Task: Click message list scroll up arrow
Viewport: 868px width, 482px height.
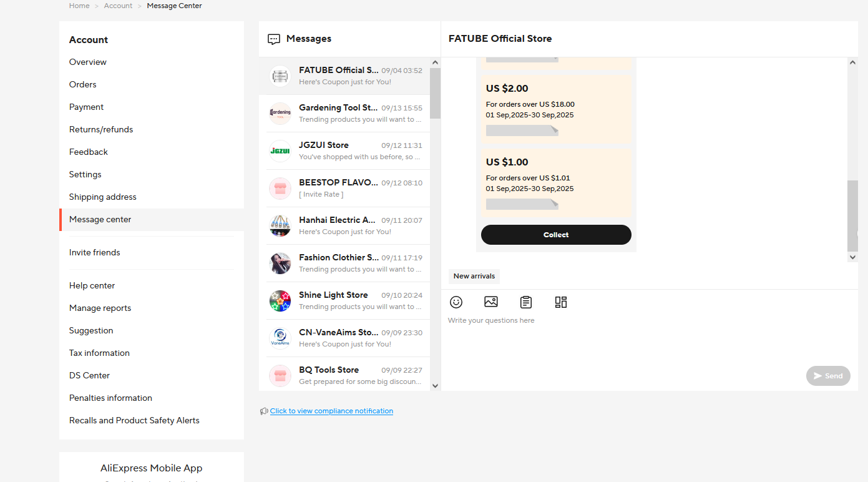Action: coord(436,62)
